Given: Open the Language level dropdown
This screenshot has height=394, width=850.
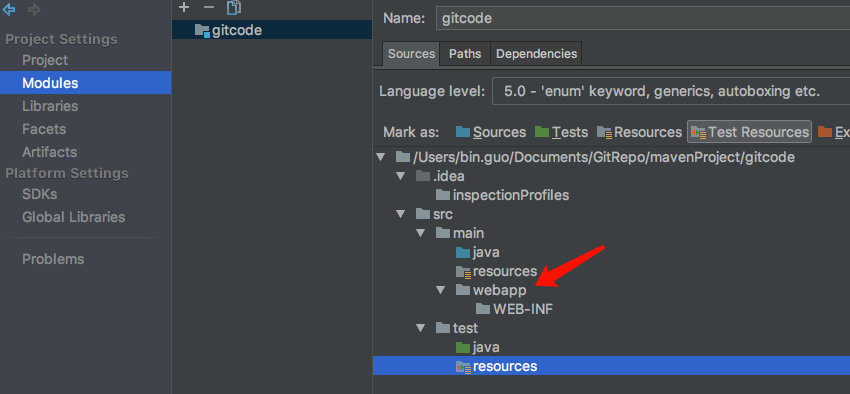Looking at the screenshot, I should pyautogui.click(x=671, y=92).
